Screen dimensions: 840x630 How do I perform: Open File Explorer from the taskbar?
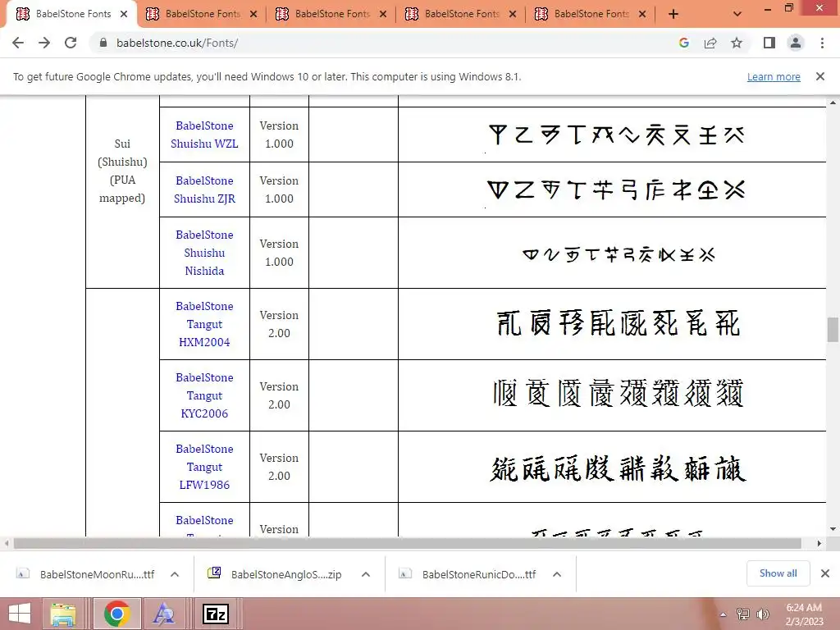(x=63, y=614)
